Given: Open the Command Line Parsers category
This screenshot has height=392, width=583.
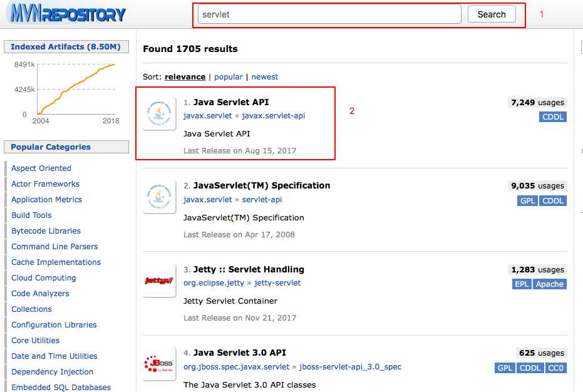Looking at the screenshot, I should [54, 246].
